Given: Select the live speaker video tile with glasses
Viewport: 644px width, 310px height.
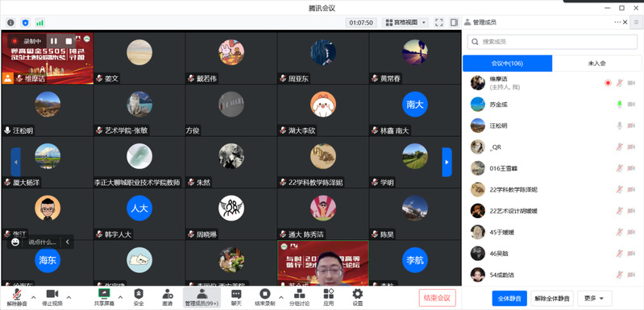Looking at the screenshot, I should coord(323,262).
